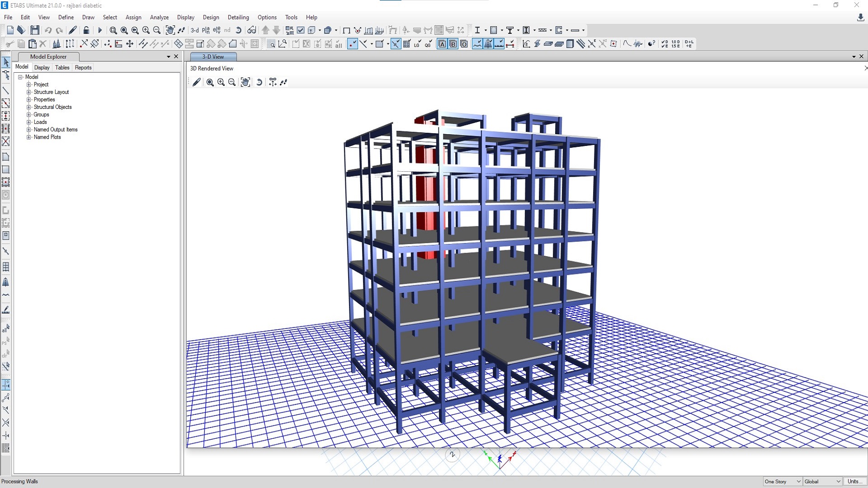868x488 pixels.
Task: Set the default 3-d view
Action: pos(194,30)
